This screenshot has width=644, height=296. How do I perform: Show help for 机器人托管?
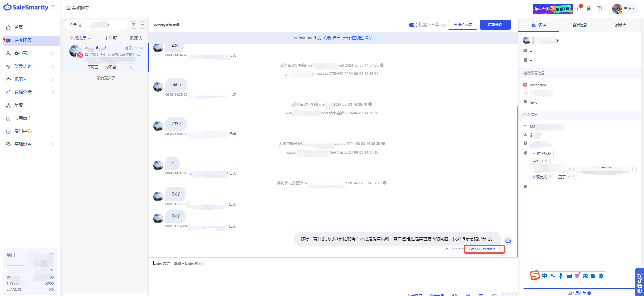click(x=443, y=25)
